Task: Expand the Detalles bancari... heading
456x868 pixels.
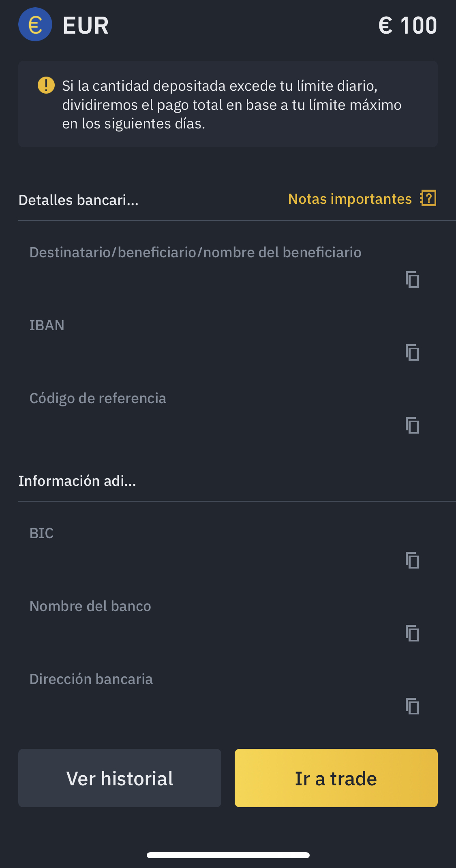Action: (79, 200)
